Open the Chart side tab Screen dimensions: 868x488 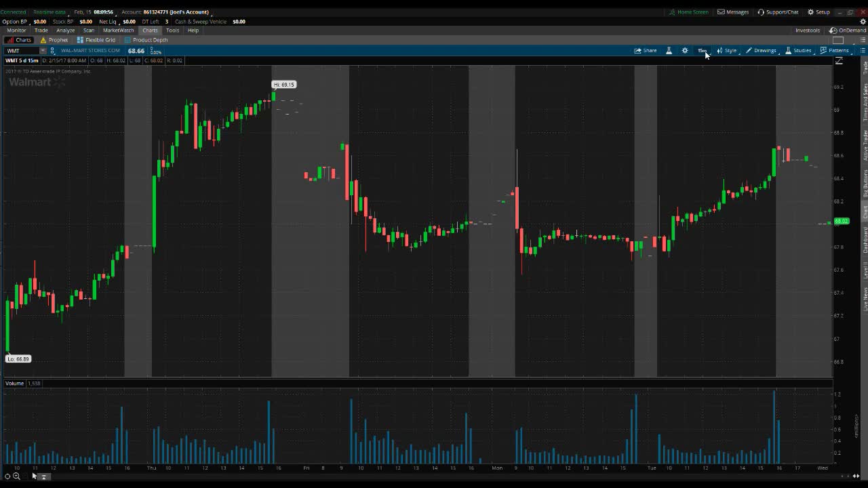point(865,212)
